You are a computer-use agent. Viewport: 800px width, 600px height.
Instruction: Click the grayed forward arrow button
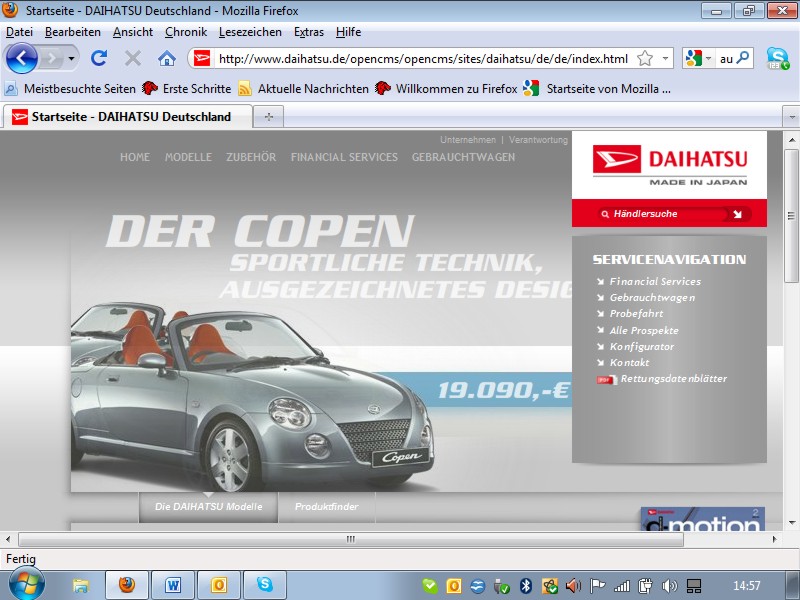click(52, 59)
